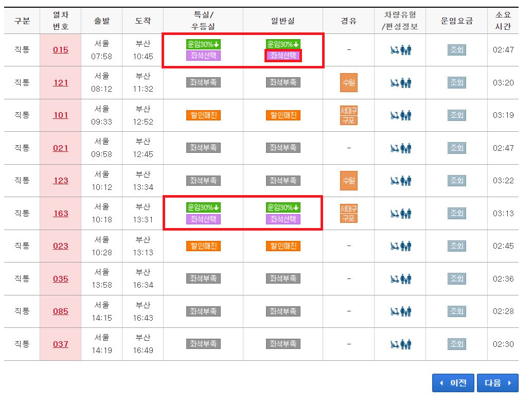Open train number 015 details link
The width and height of the screenshot is (532, 402).
point(61,50)
